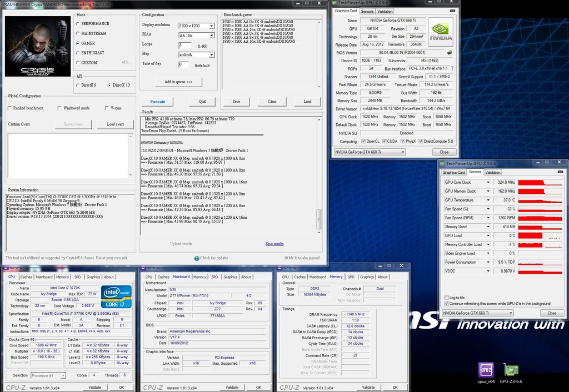Click the Intel Core i7 logo in CPU-Z
Viewport: 569px width, 392px height.
coord(116,296)
